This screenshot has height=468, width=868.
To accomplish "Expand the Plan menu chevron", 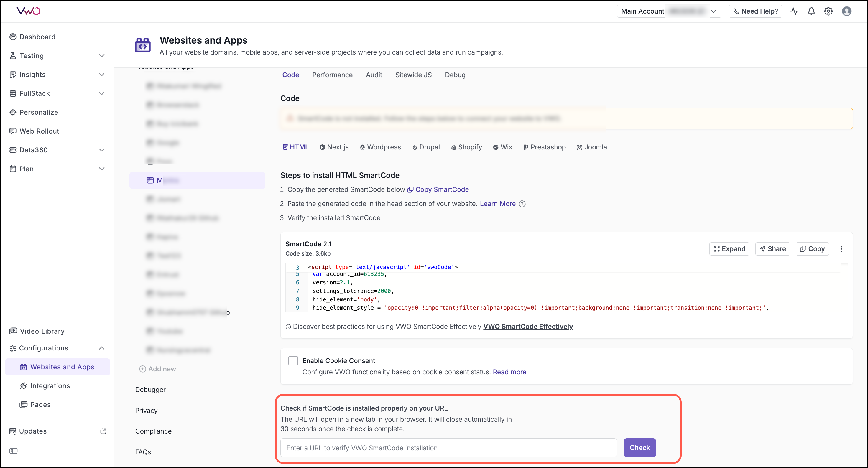I will click(101, 169).
